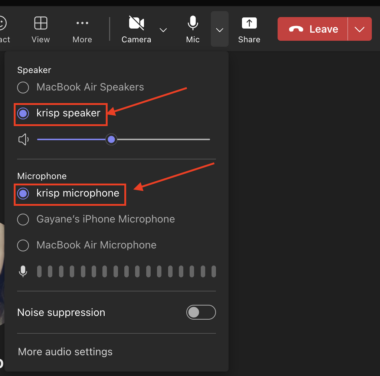Select krisp speaker output
The height and width of the screenshot is (376, 380).
click(x=59, y=113)
